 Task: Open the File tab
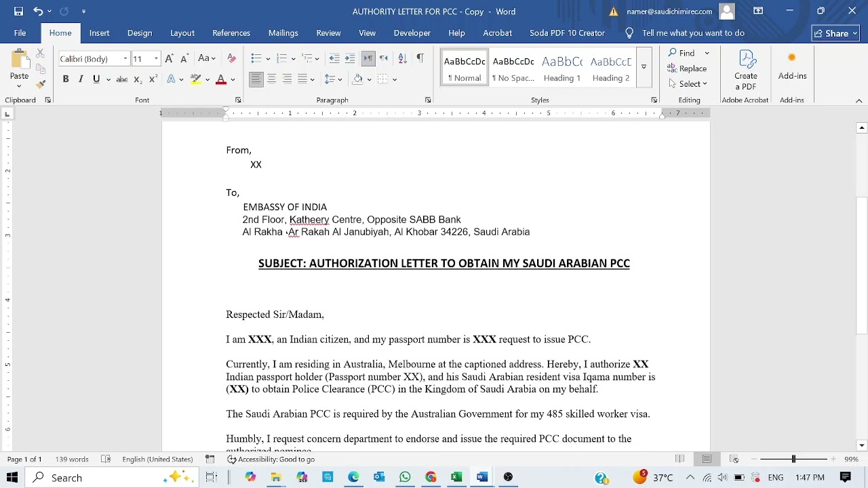(x=20, y=33)
